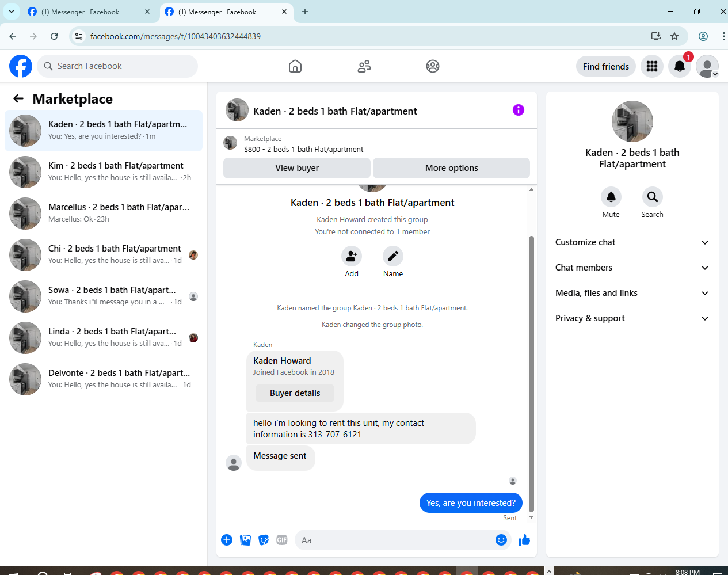The height and width of the screenshot is (575, 728).
Task: Click the taskbar clock showing 8:08 PM
Action: [x=688, y=572]
